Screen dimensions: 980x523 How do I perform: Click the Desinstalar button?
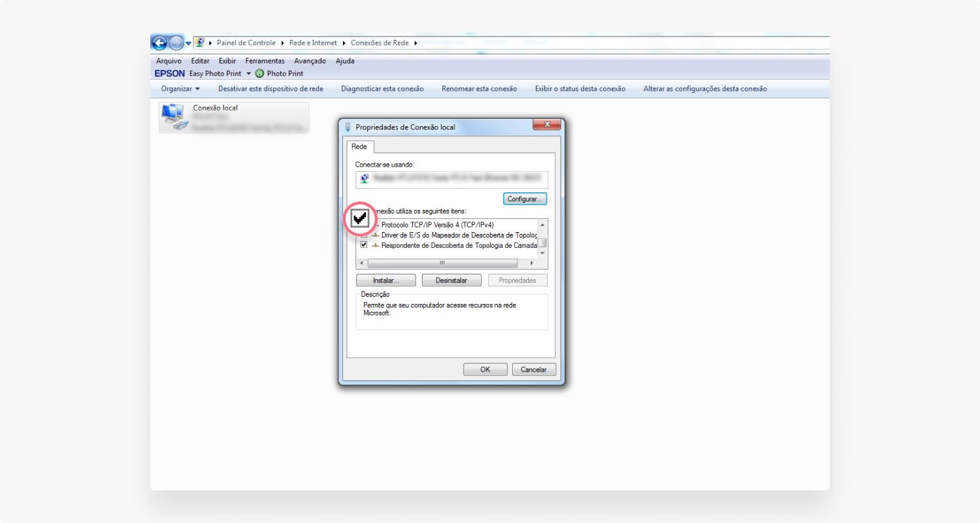coord(451,280)
